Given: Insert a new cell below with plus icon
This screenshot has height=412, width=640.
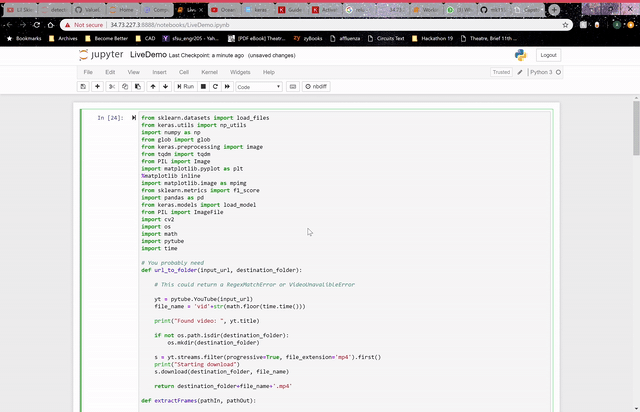Looking at the screenshot, I should pyautogui.click(x=97, y=87).
